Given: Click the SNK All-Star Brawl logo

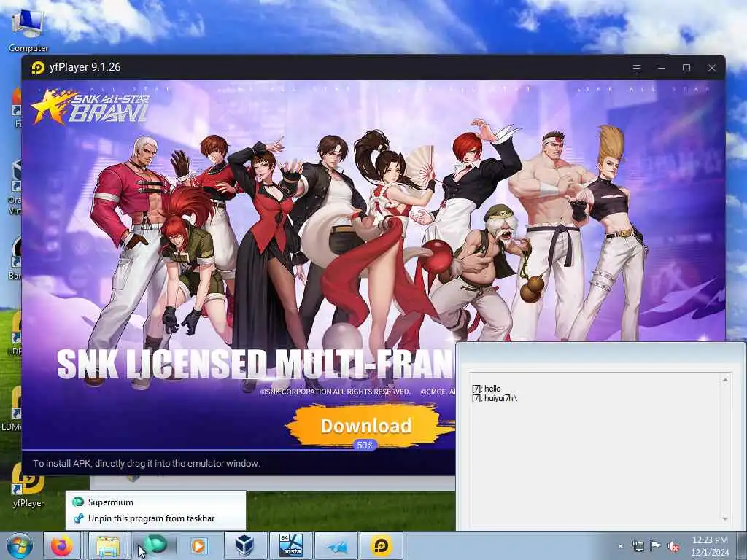Looking at the screenshot, I should (x=90, y=106).
